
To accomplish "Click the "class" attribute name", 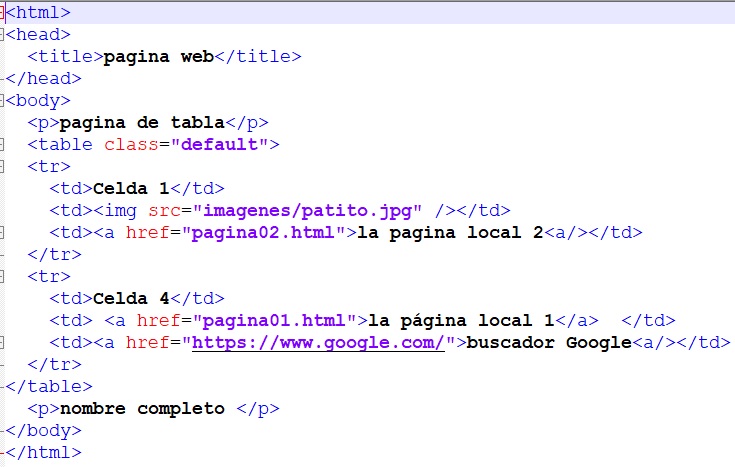I will pyautogui.click(x=131, y=144).
